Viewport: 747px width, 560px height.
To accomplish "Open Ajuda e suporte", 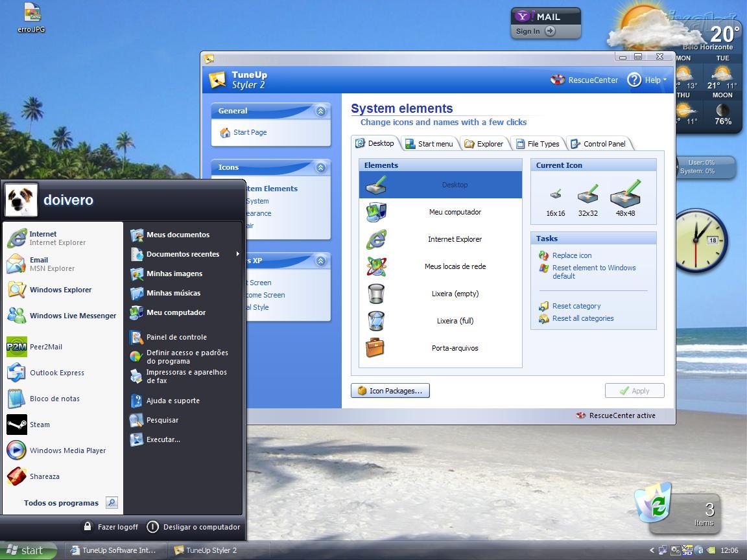I will [x=184, y=401].
